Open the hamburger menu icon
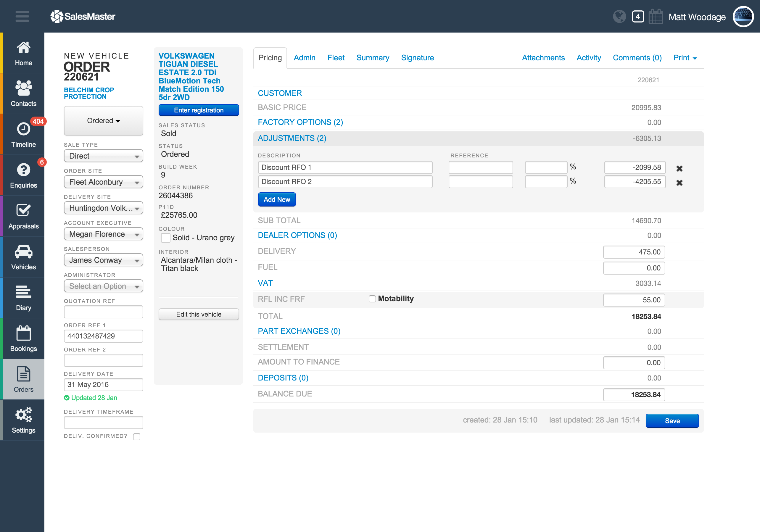 tap(22, 16)
